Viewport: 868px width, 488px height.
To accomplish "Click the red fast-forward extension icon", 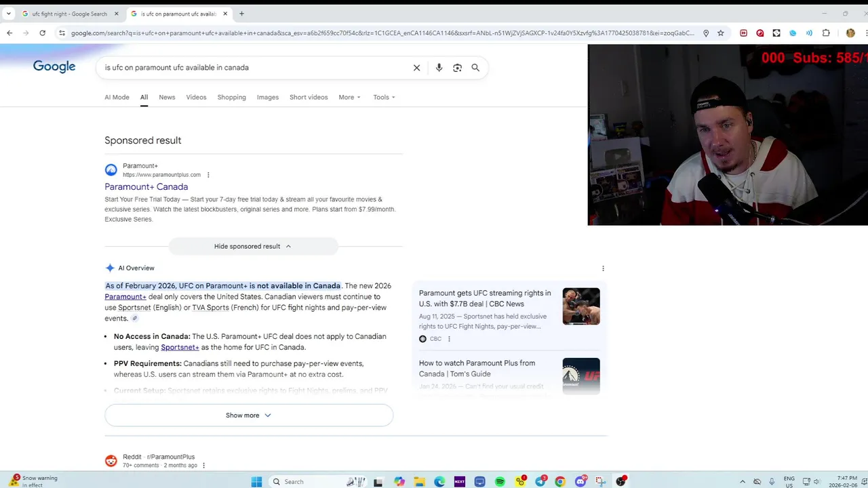I will coord(744,33).
